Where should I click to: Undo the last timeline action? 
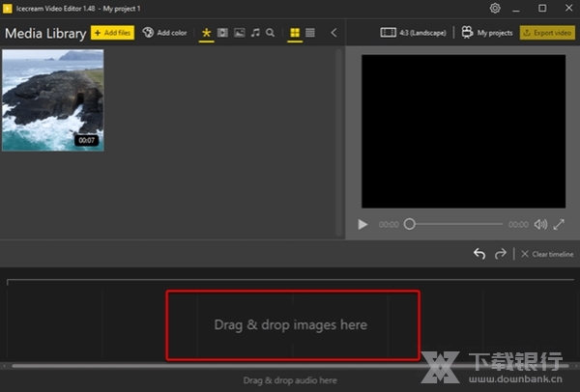click(x=479, y=254)
